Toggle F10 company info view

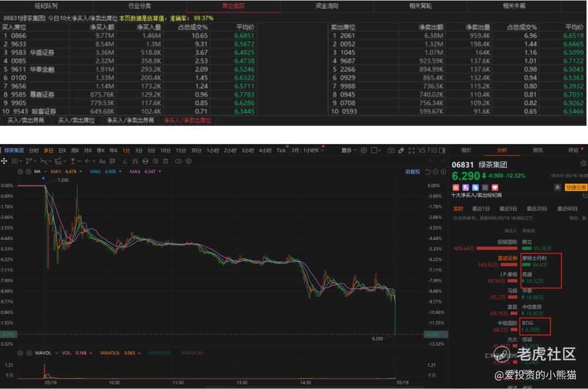432,150
